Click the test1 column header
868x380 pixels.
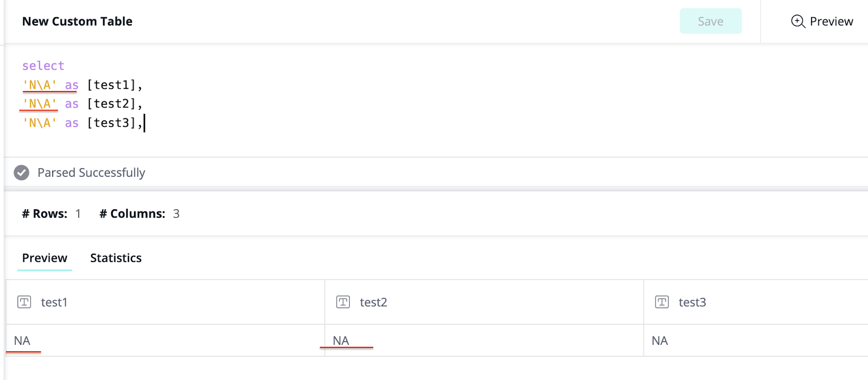54,302
